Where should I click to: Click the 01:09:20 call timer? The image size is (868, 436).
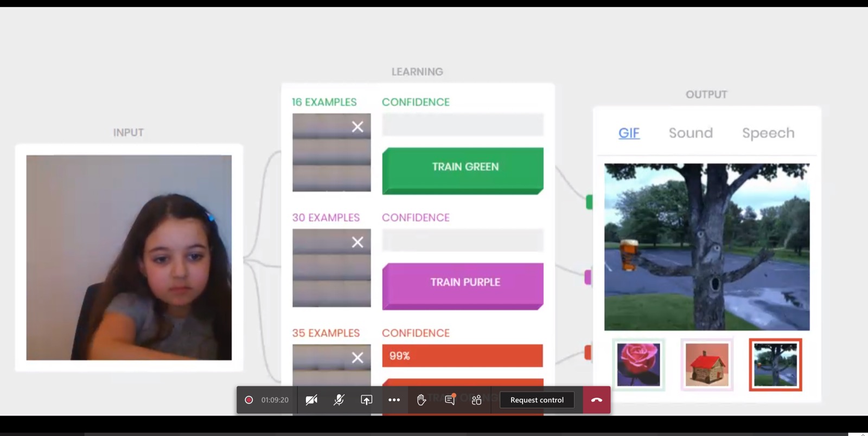tap(275, 400)
